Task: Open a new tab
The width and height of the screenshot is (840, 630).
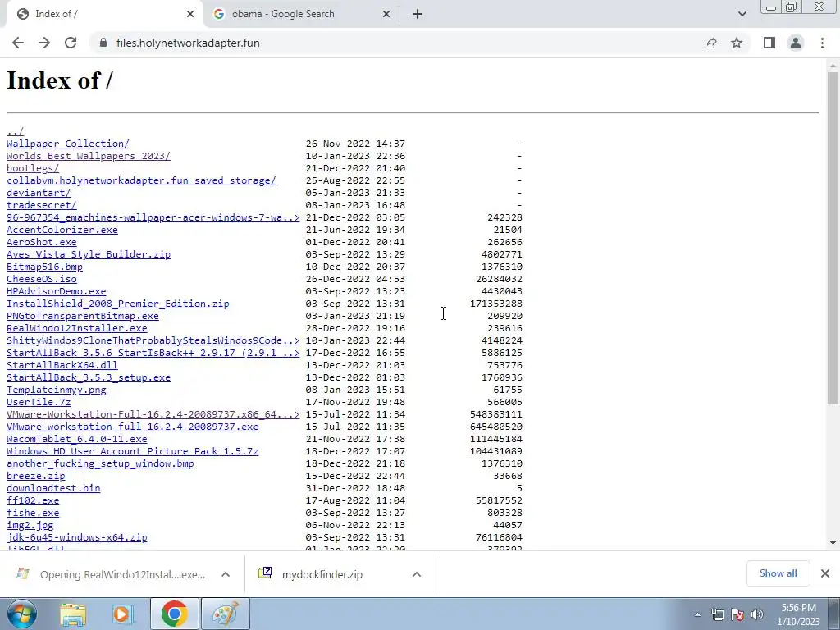Action: [418, 14]
